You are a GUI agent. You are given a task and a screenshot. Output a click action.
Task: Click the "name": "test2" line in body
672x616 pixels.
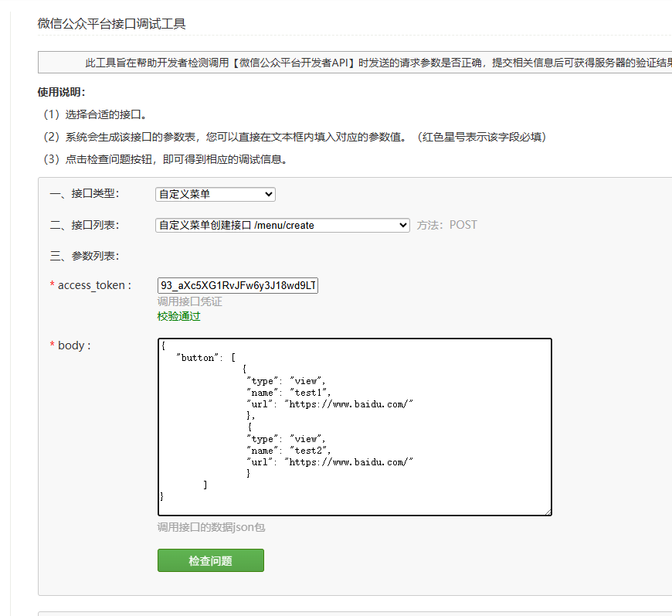(x=288, y=451)
